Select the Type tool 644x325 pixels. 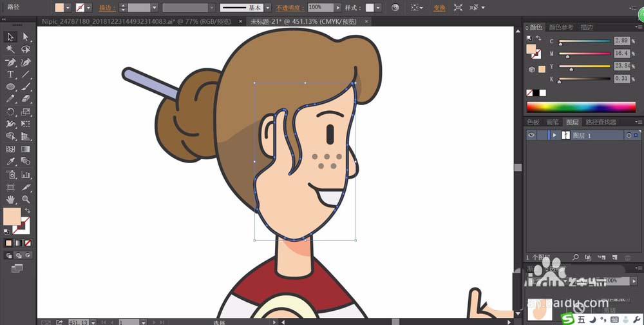tap(10, 74)
